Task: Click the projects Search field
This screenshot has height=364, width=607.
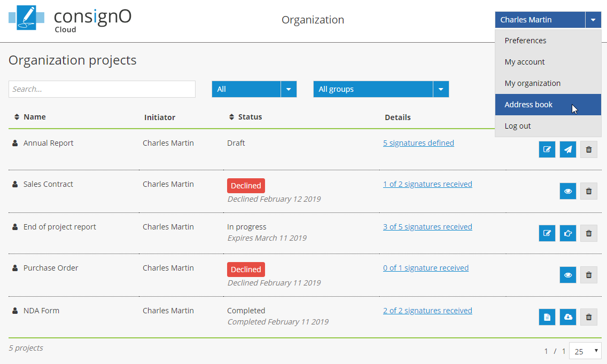Action: pyautogui.click(x=102, y=89)
